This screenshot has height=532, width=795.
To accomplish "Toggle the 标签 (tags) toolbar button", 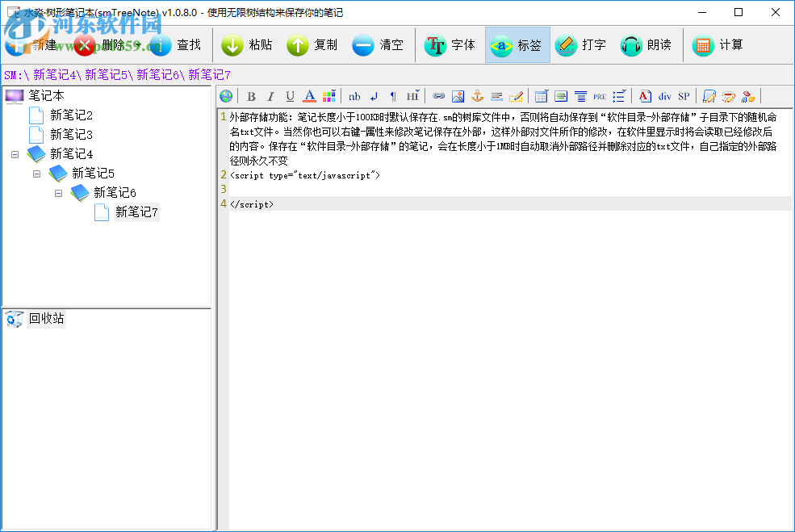I will click(x=517, y=45).
